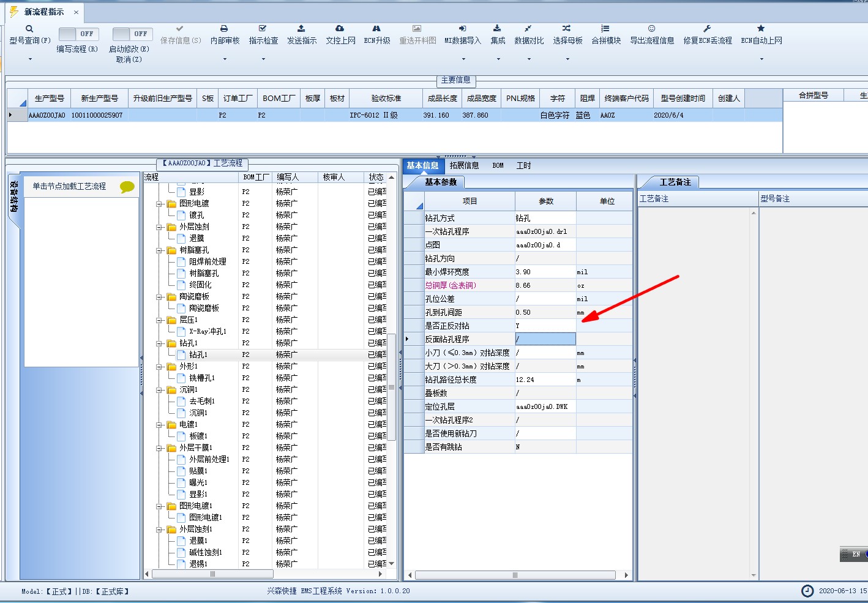Viewport: 868px width, 603px height.
Task: Click the 指示检查 check icon
Action: 263,29
